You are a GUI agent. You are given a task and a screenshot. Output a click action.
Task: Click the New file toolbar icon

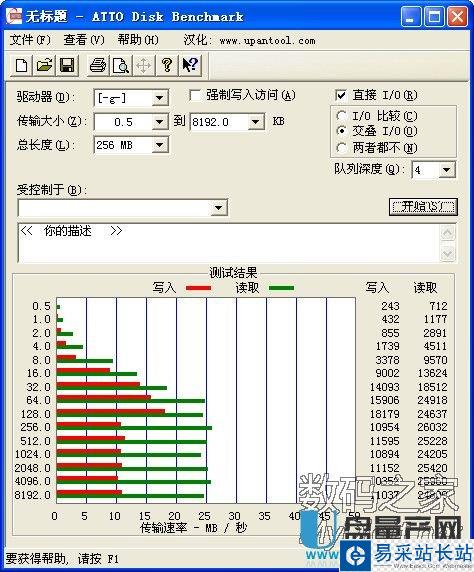pyautogui.click(x=22, y=65)
